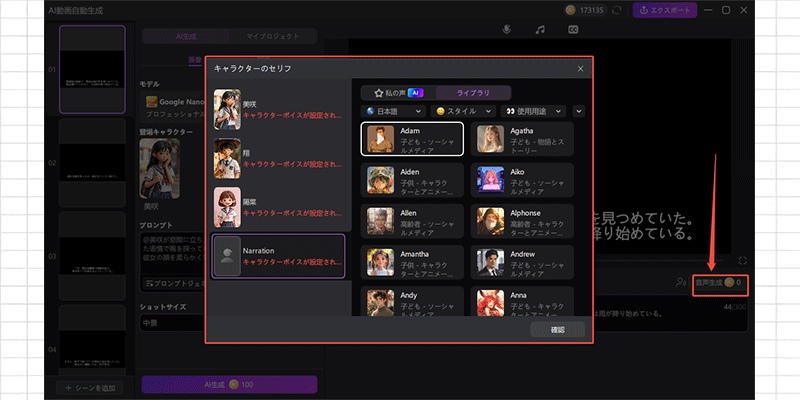Select scene 02 thumbnail
Image resolution: width=800 pixels, height=400 pixels.
point(92,163)
